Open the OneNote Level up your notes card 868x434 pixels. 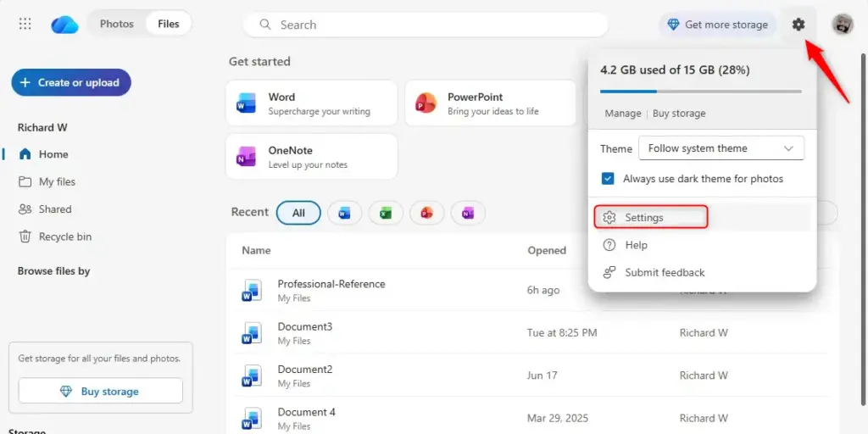[312, 156]
